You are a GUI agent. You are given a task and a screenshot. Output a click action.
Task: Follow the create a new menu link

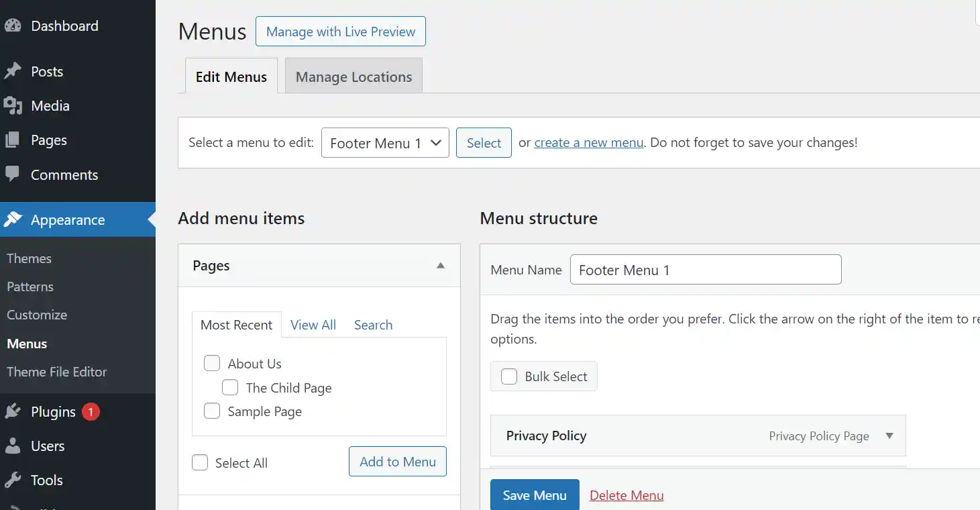(x=588, y=143)
